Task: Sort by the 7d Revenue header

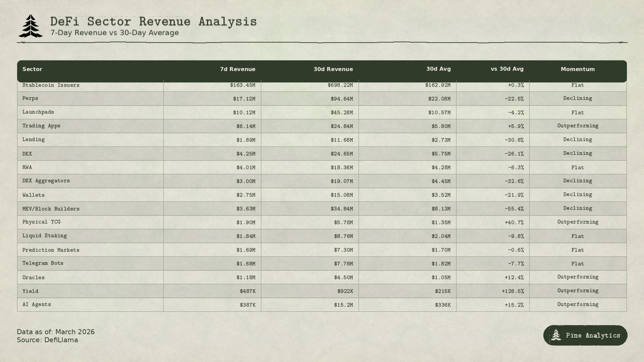Action: (x=237, y=69)
